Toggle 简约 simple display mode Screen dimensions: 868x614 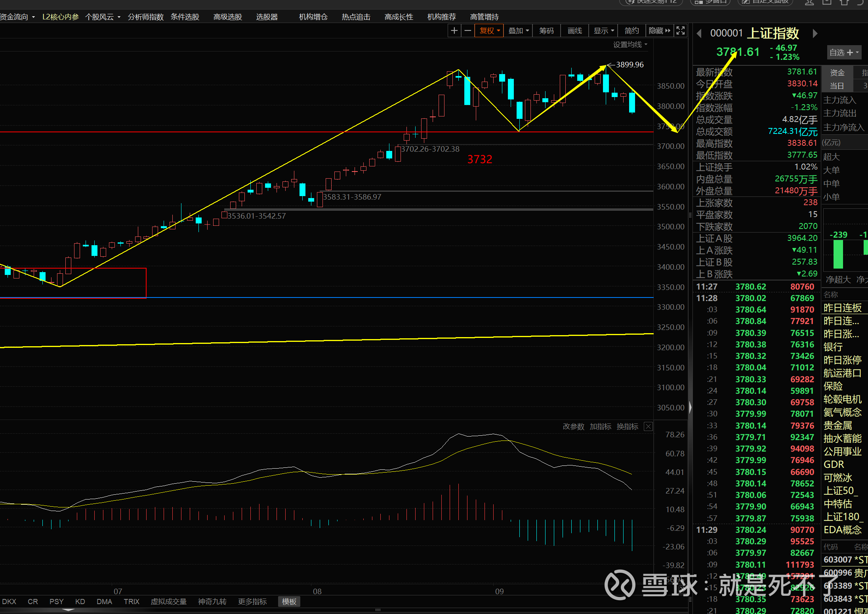point(631,31)
